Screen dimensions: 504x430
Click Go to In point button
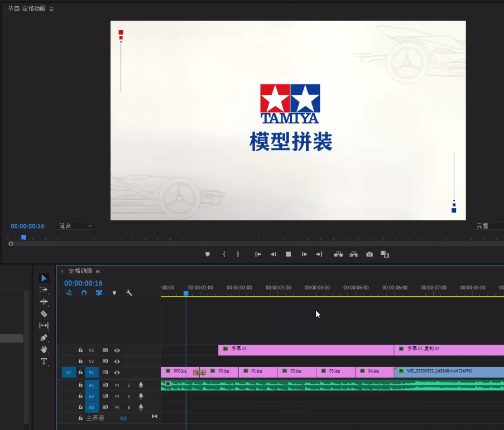tap(258, 254)
